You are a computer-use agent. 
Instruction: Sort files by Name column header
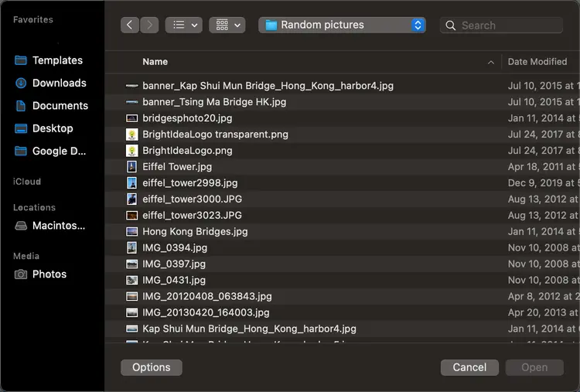[x=155, y=62]
